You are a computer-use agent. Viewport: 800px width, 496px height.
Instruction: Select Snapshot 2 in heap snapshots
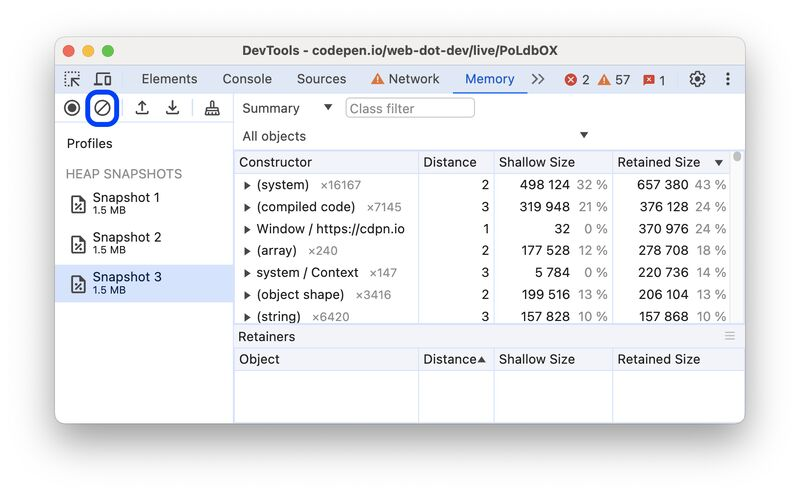pos(144,243)
